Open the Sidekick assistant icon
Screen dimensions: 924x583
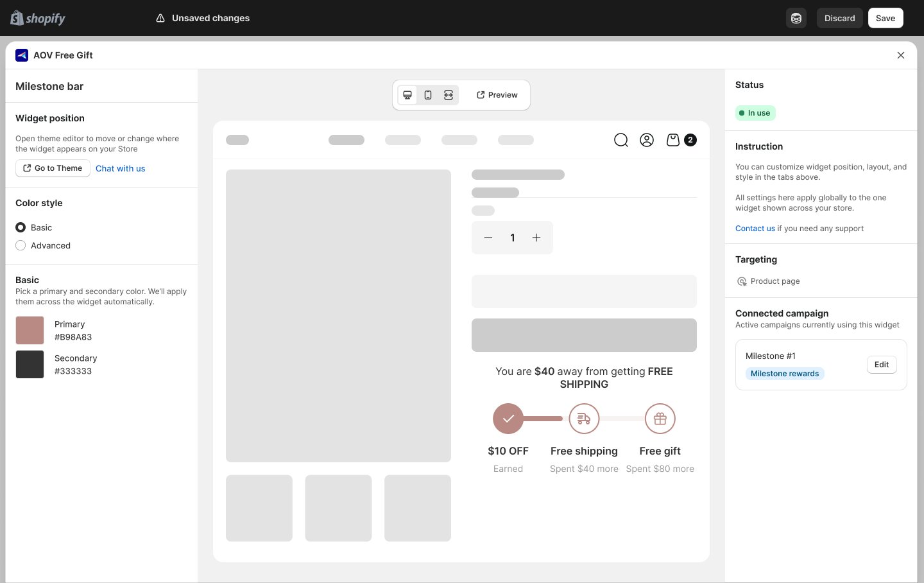pos(796,18)
